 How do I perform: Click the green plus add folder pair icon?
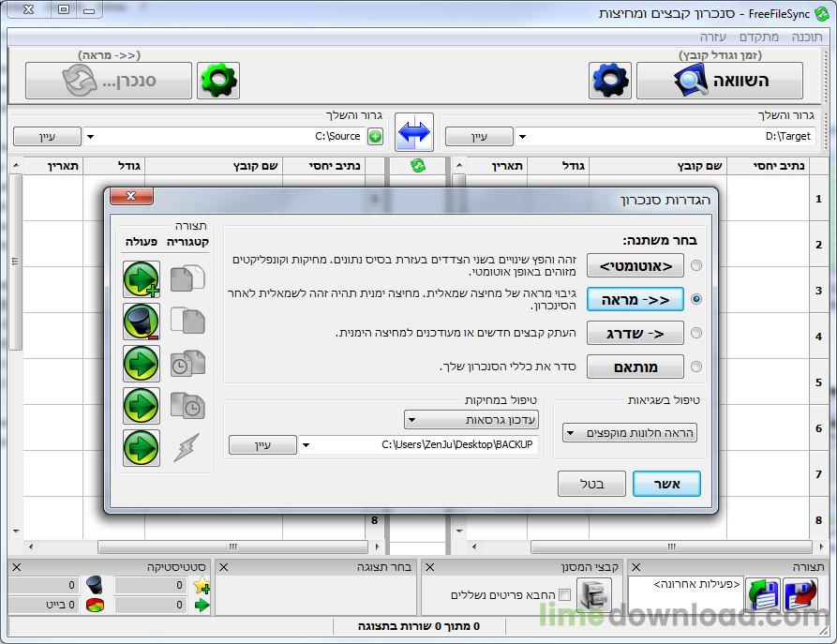[375, 137]
